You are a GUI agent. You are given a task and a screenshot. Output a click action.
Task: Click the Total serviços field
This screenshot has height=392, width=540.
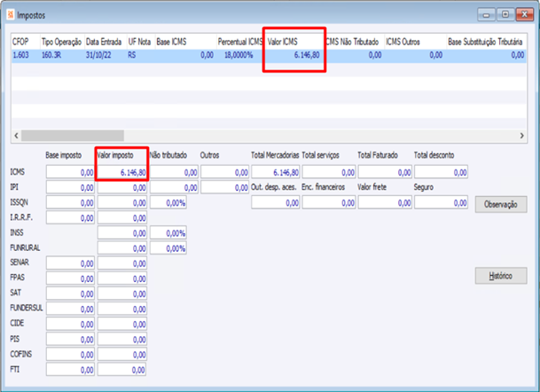329,172
